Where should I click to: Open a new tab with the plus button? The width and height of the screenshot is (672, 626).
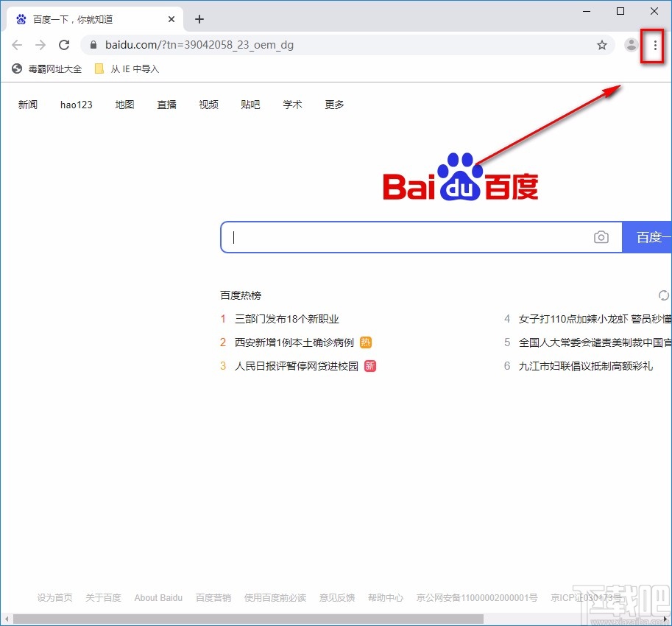point(199,19)
